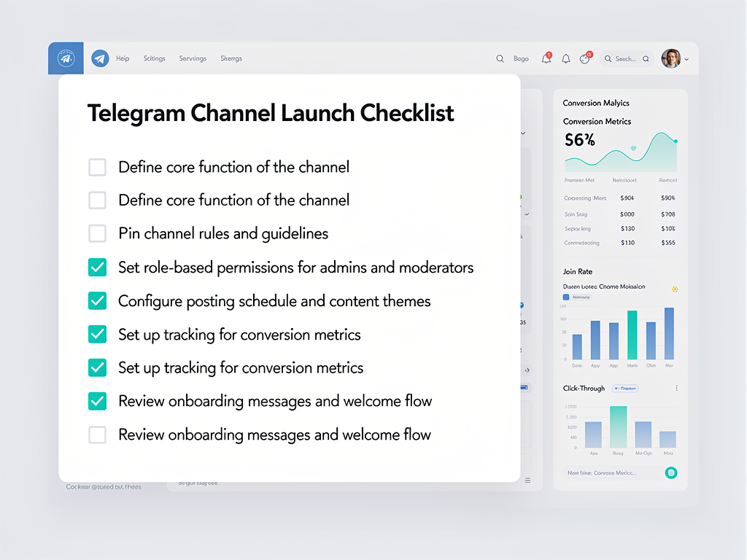Screen dimensions: 747x560
Task: Expand the chevron beside the profile avatar
Action: (x=686, y=59)
